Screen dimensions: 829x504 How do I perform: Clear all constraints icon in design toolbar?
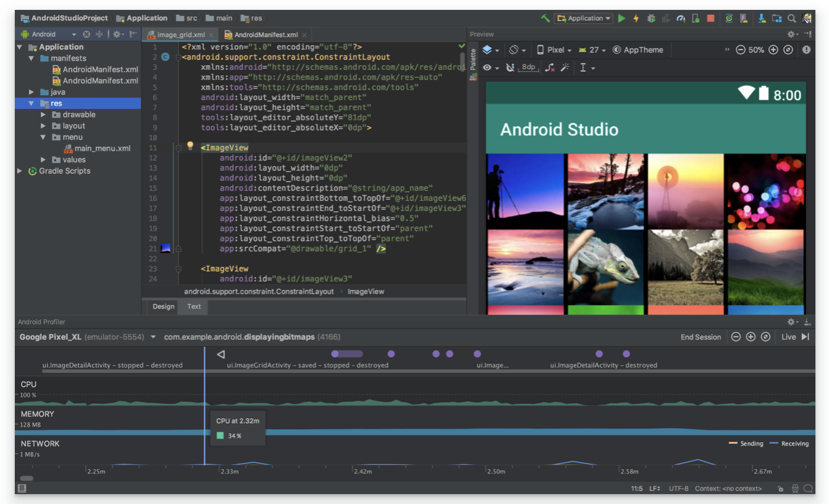[x=550, y=67]
